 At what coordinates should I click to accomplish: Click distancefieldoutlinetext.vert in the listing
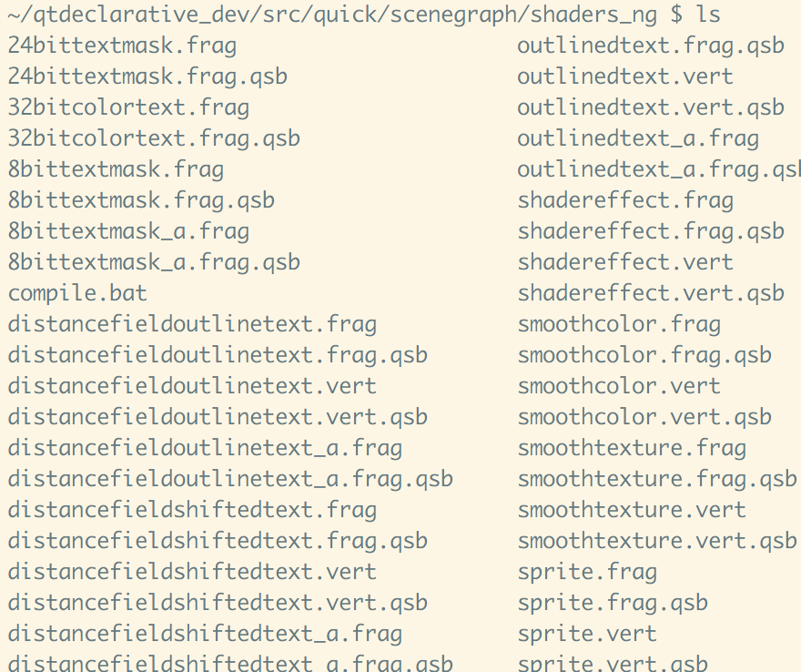(192, 386)
